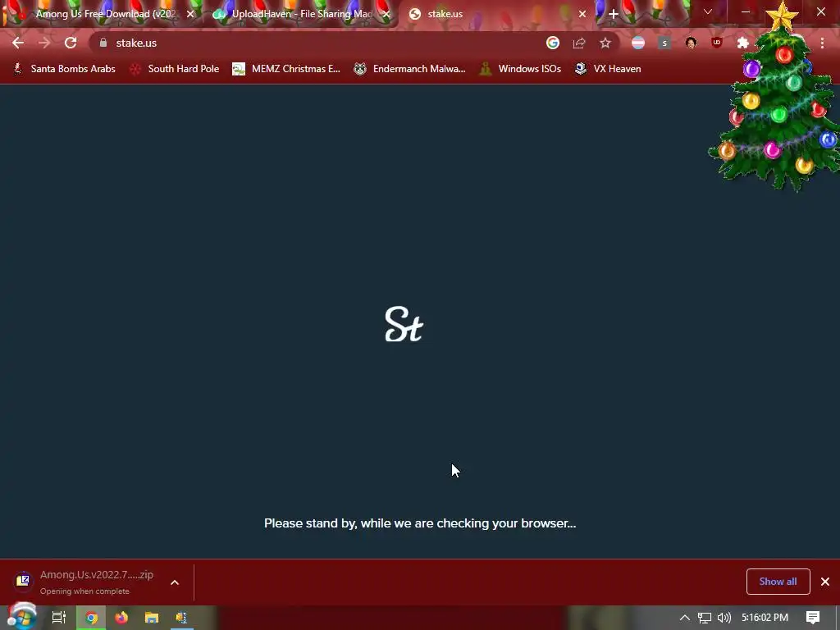Expand the tab search chevron
The width and height of the screenshot is (840, 630).
(708, 11)
